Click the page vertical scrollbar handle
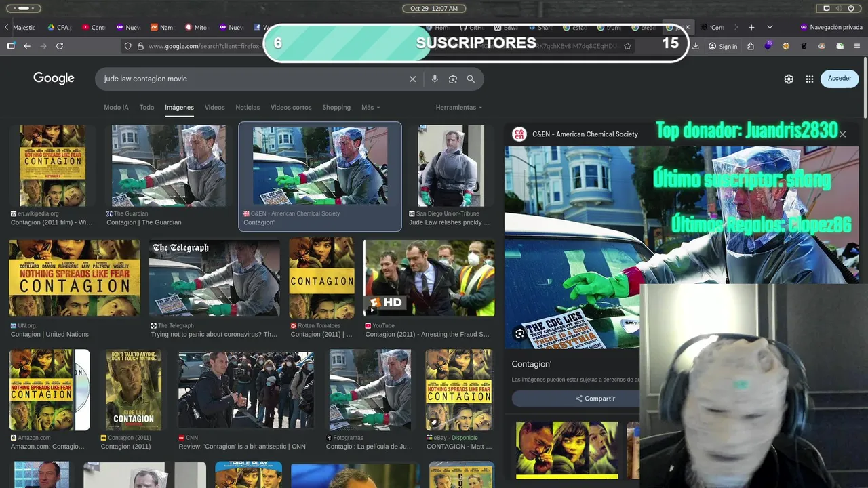 (865, 88)
